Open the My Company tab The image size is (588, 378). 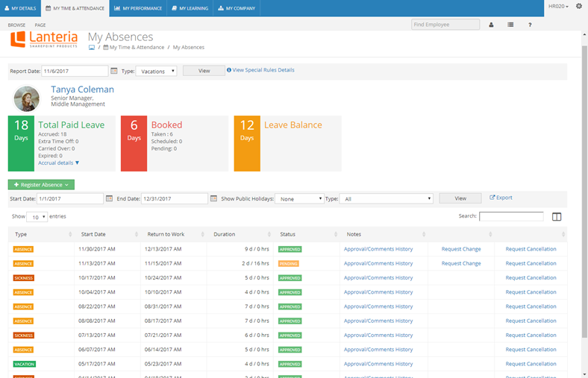(x=237, y=8)
